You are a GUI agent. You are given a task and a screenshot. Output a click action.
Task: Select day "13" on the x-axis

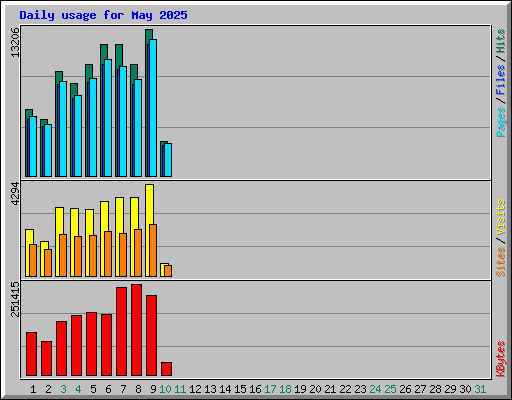point(210,389)
